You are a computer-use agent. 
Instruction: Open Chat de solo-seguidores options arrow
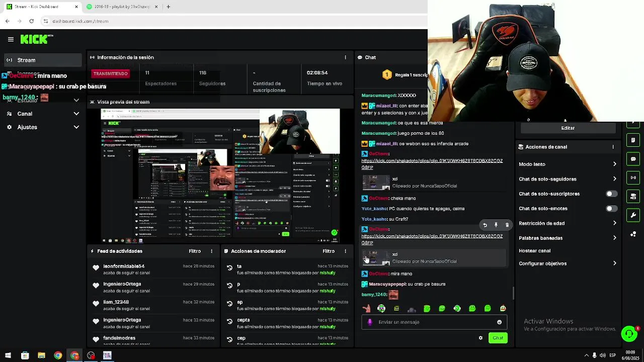[614, 179]
